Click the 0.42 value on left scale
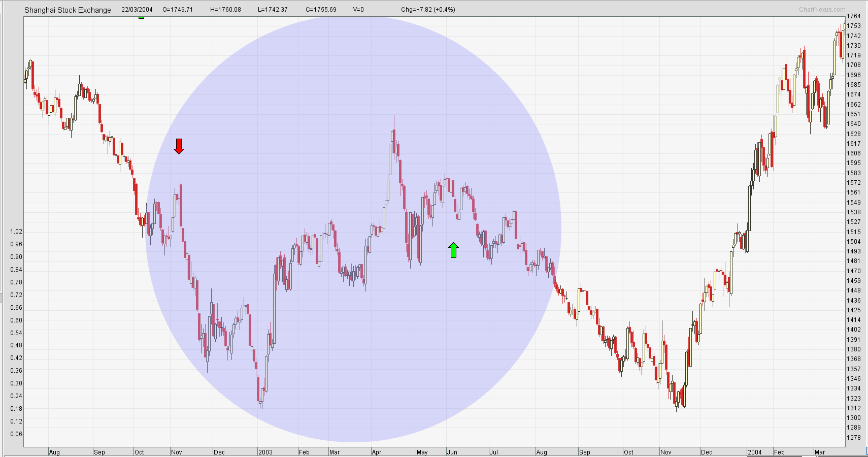The width and height of the screenshot is (868, 457). tap(16, 358)
